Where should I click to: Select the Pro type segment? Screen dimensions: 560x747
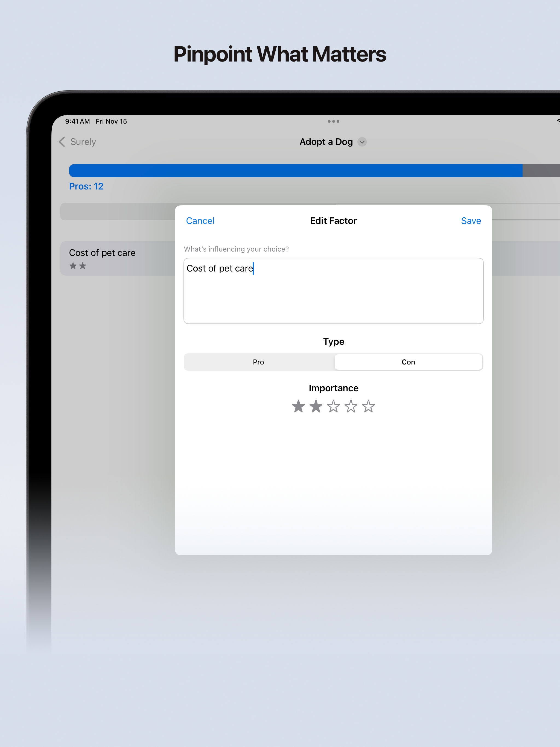tap(258, 362)
